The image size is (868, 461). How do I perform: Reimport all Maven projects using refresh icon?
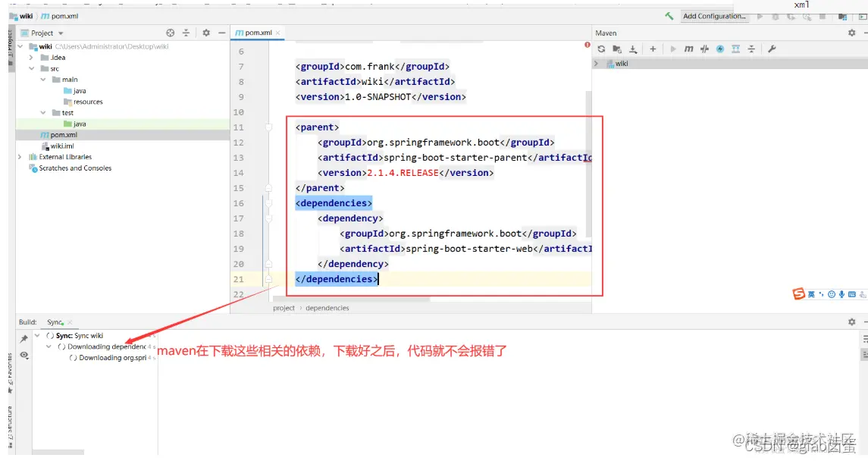click(601, 49)
